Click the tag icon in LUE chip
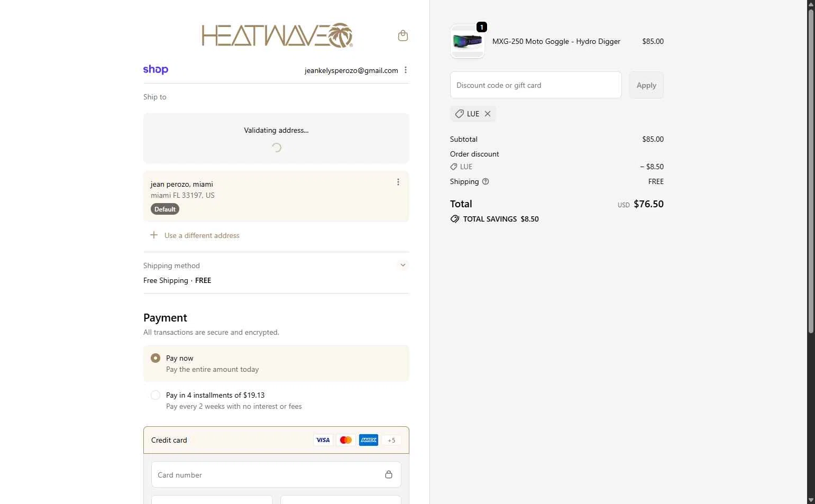Screen dimensions: 815x504 point(459,114)
